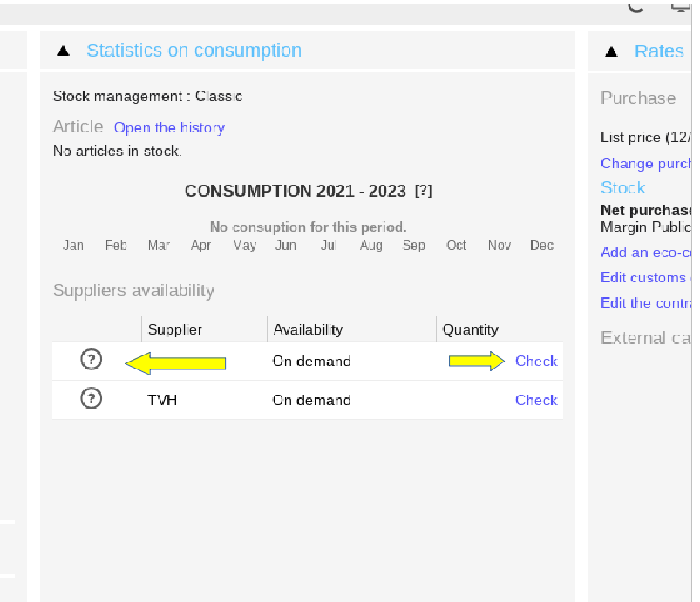Viewport: 700px width, 602px height.
Task: Open the Rates panel heading
Action: coord(659,51)
